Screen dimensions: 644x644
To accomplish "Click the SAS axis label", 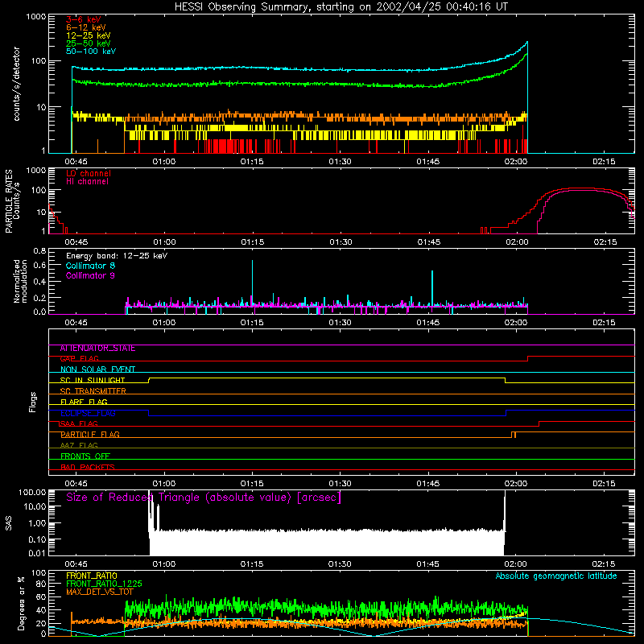I will point(9,523).
